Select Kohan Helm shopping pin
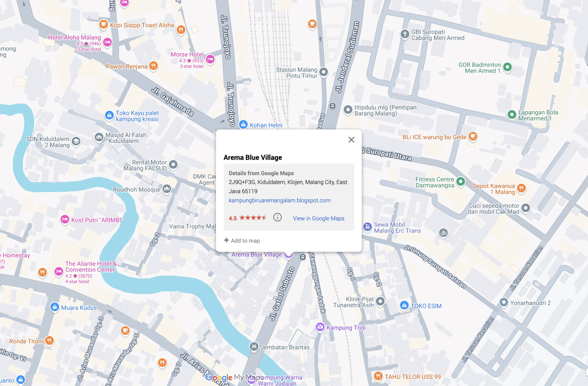 pyautogui.click(x=243, y=124)
